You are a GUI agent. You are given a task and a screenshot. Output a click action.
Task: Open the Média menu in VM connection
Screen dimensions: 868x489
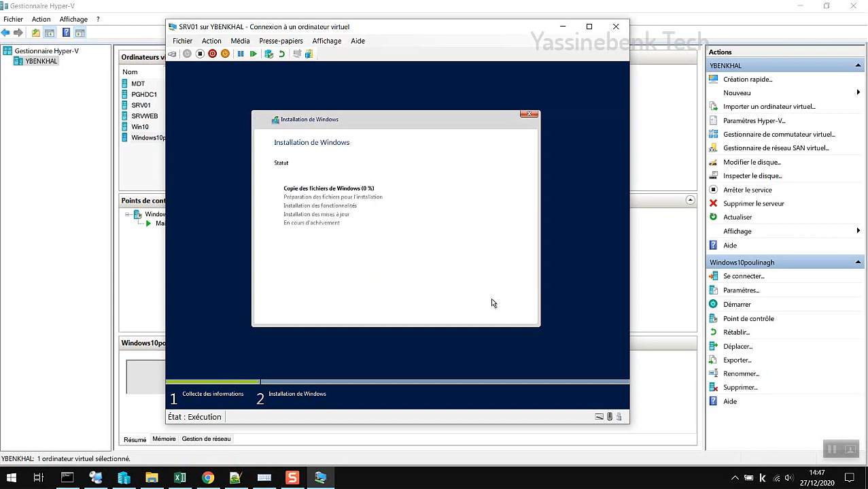coord(240,41)
